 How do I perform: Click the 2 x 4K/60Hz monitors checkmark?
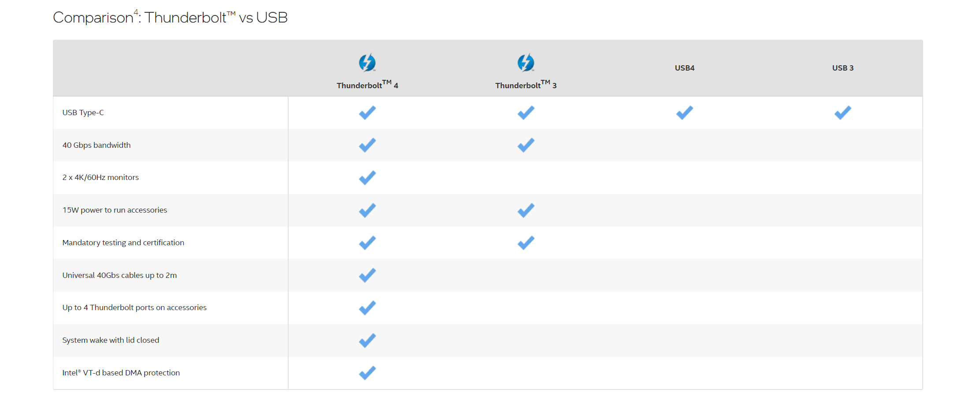tap(367, 177)
